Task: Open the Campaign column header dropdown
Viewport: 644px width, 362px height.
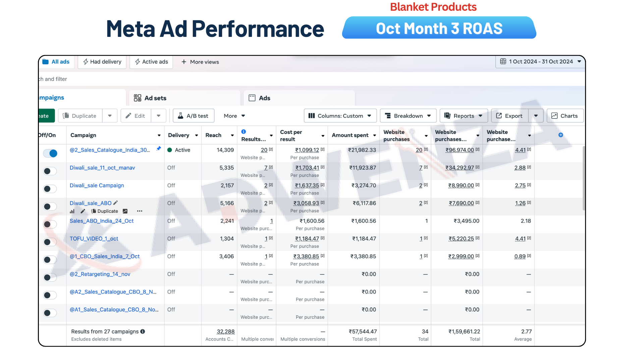Action: tap(159, 135)
